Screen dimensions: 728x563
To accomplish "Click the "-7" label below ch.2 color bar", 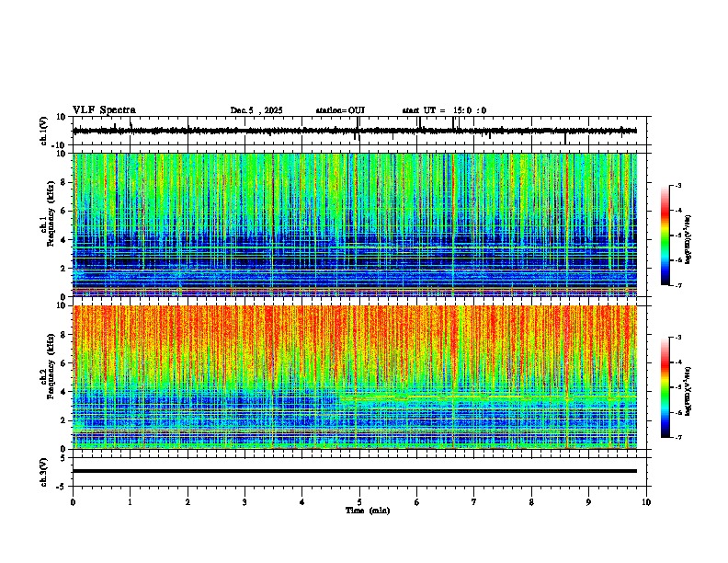I will point(677,437).
